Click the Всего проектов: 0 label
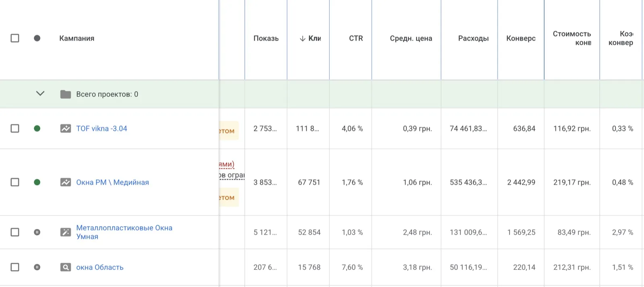This screenshot has height=287, width=644. coord(107,94)
